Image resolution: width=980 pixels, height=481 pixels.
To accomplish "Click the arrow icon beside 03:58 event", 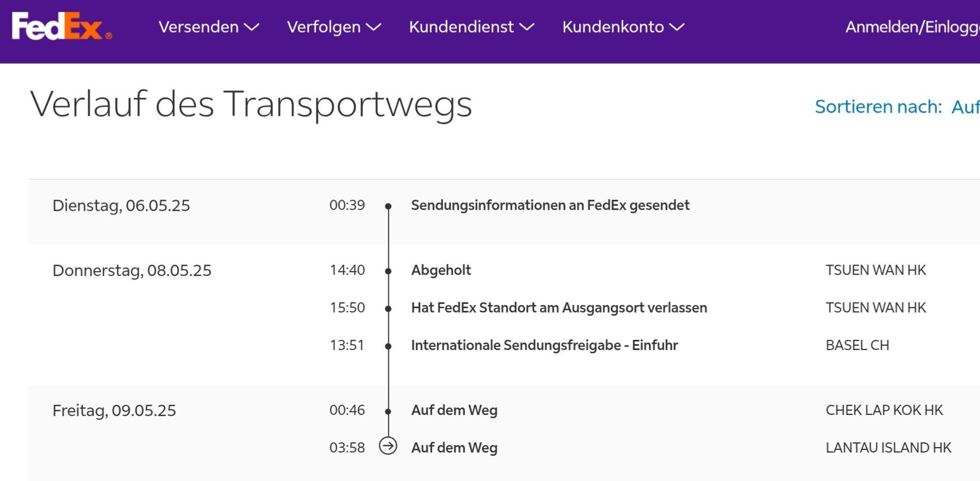I will [x=388, y=446].
